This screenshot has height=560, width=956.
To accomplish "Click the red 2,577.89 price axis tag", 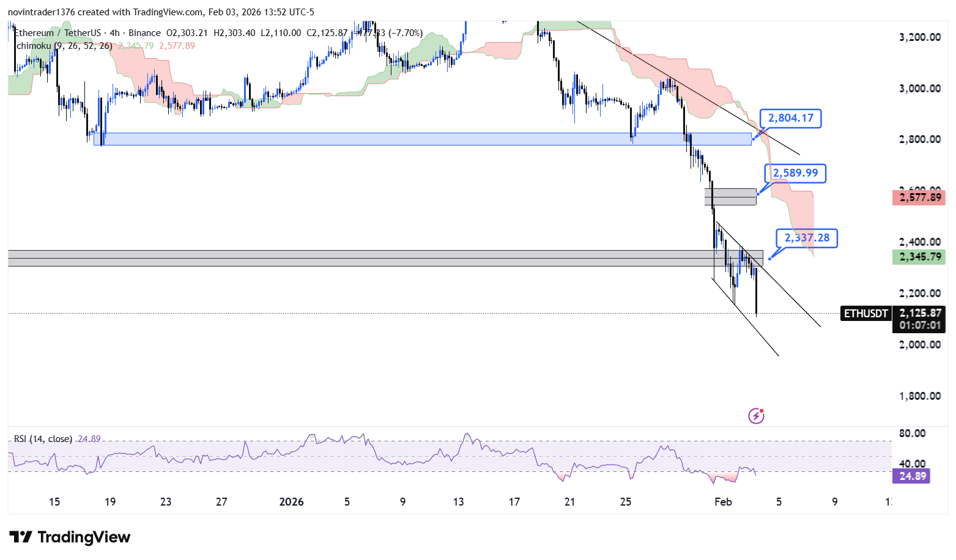I will pyautogui.click(x=919, y=197).
